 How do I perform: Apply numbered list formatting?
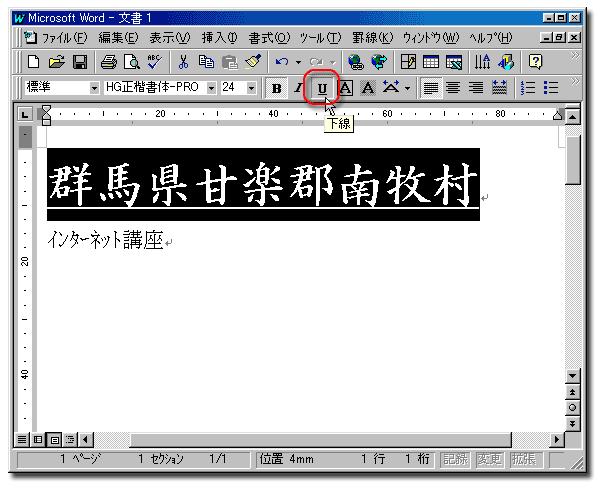coord(528,88)
